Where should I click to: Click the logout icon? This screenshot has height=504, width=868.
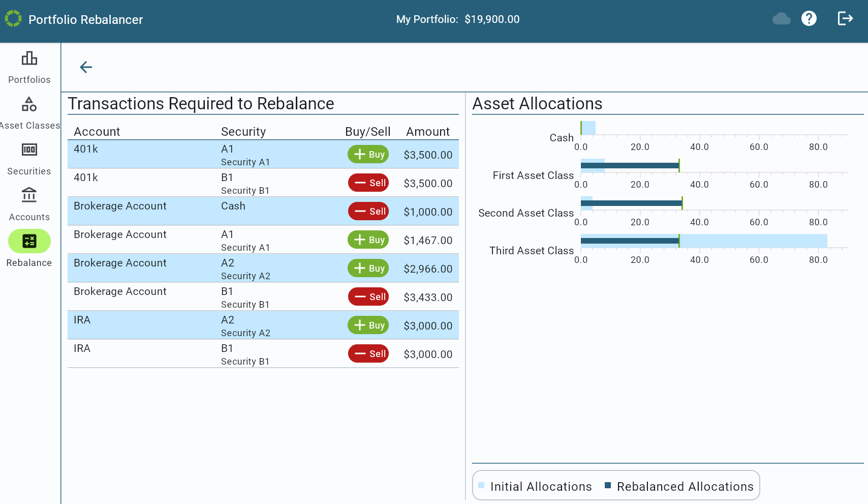tap(846, 18)
